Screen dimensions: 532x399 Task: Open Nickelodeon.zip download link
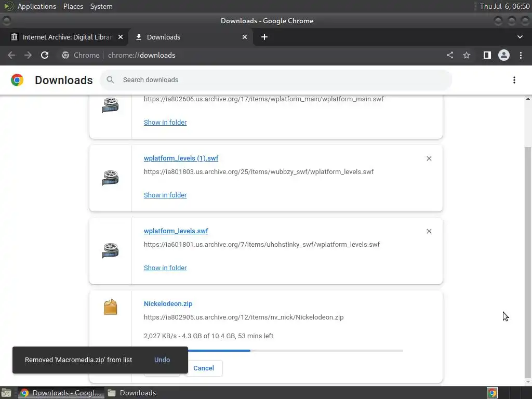tap(168, 303)
